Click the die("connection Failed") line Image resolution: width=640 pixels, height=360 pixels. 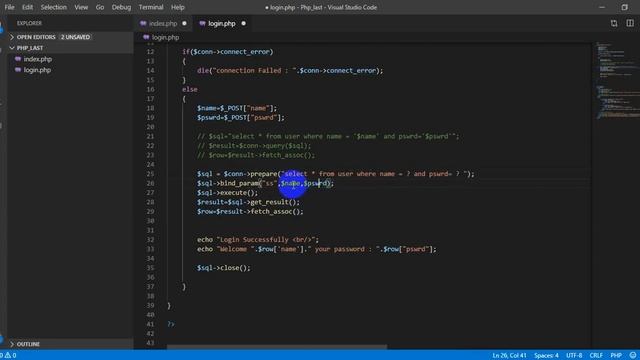click(290, 71)
